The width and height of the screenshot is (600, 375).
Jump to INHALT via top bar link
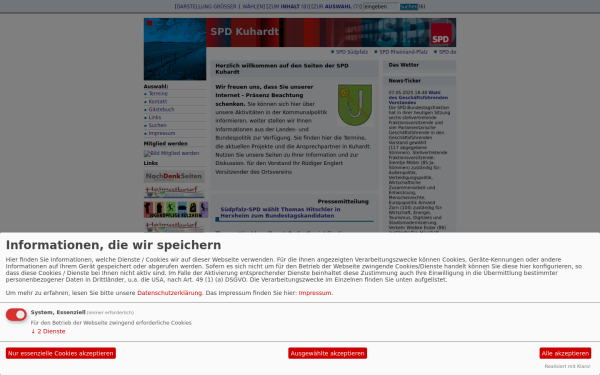[288, 7]
